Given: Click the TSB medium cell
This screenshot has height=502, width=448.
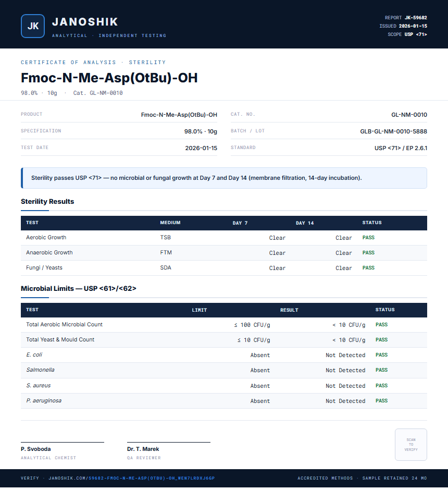Looking at the screenshot, I should point(166,237).
